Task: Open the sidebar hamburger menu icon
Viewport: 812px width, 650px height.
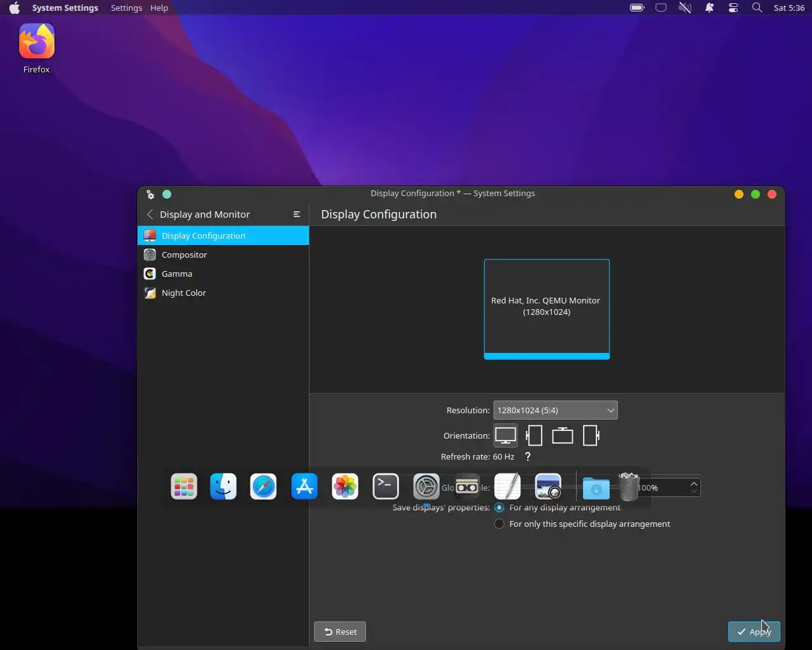Action: (296, 215)
